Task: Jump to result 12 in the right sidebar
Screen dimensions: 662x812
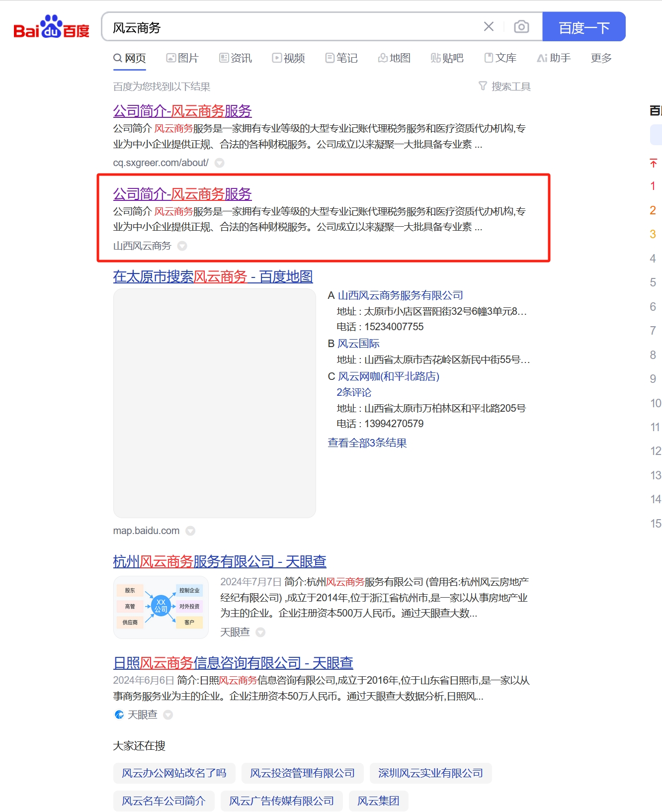Action: point(656,451)
